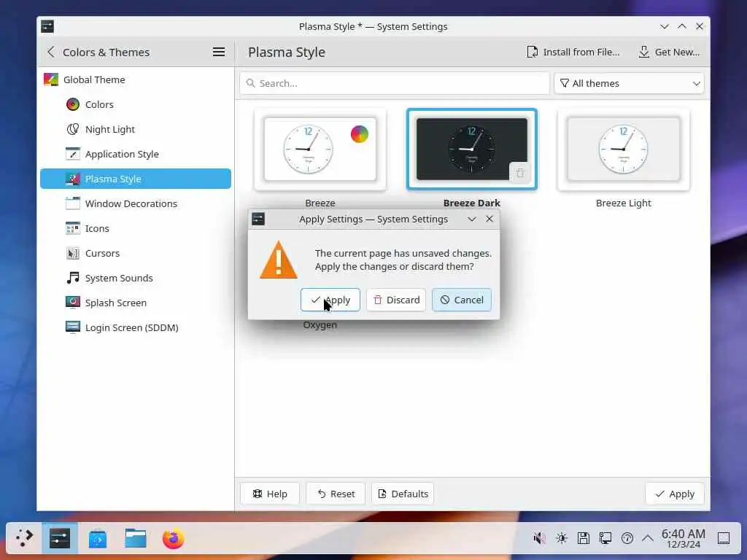Image resolution: width=747 pixels, height=560 pixels.
Task: Open brightness tray icon
Action: [x=562, y=538]
